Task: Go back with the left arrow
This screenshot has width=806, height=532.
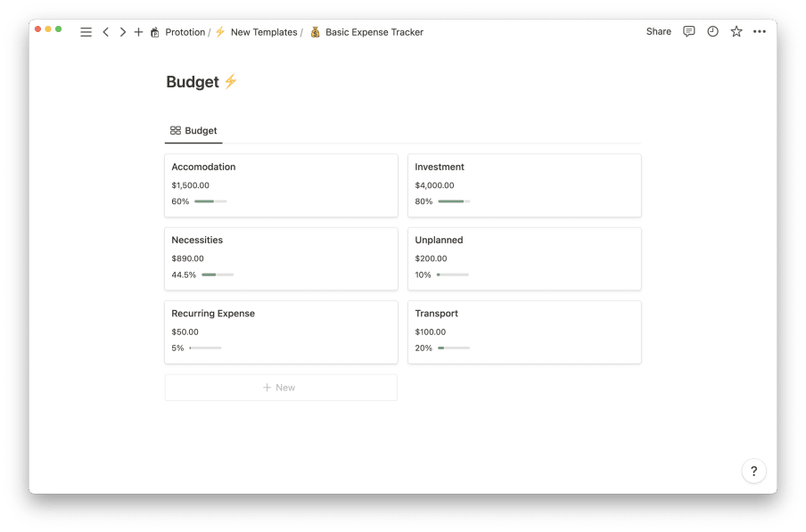Action: coord(105,32)
